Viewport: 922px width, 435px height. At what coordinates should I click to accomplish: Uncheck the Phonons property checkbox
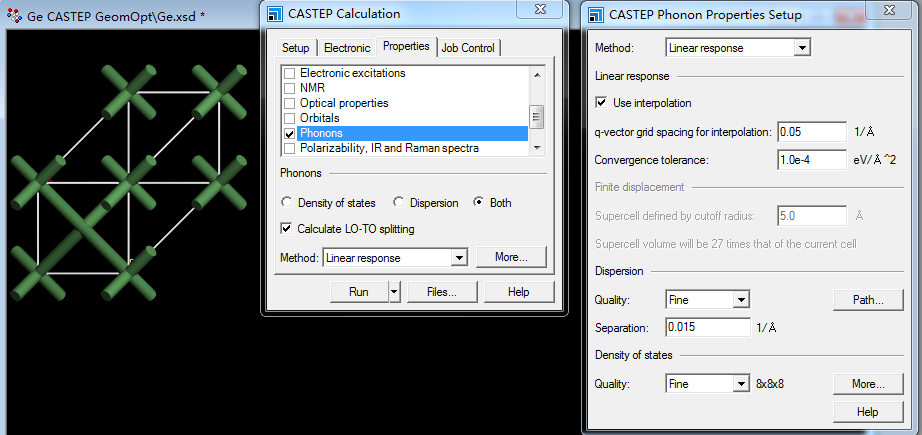click(x=290, y=133)
